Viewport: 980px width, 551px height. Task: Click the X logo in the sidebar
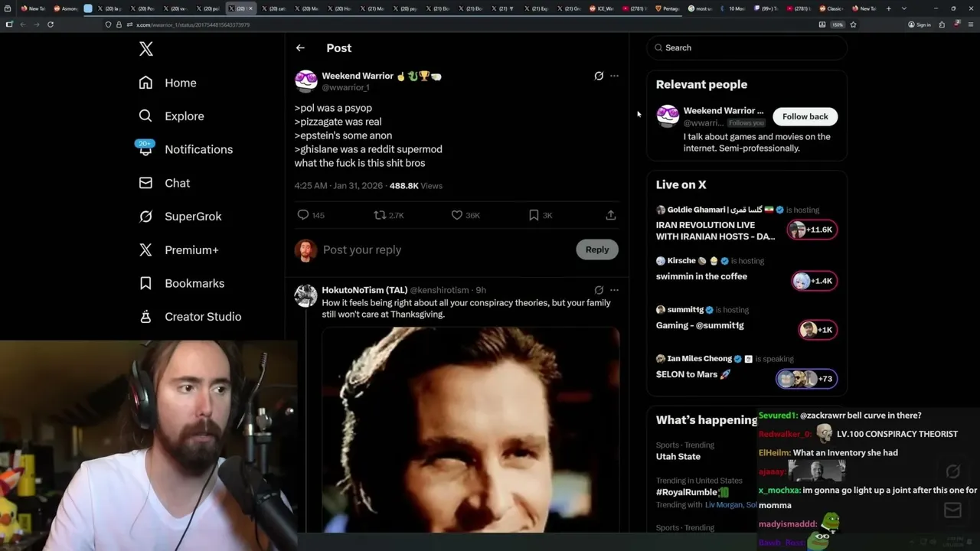coord(146,50)
